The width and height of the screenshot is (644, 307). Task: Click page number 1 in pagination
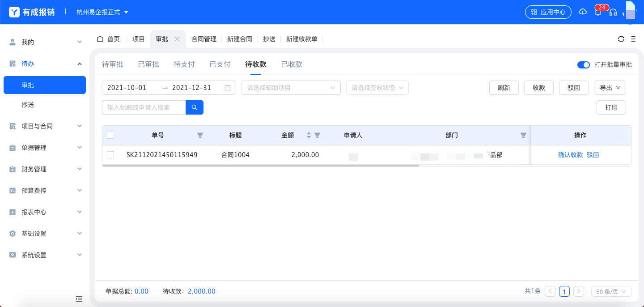point(564,291)
